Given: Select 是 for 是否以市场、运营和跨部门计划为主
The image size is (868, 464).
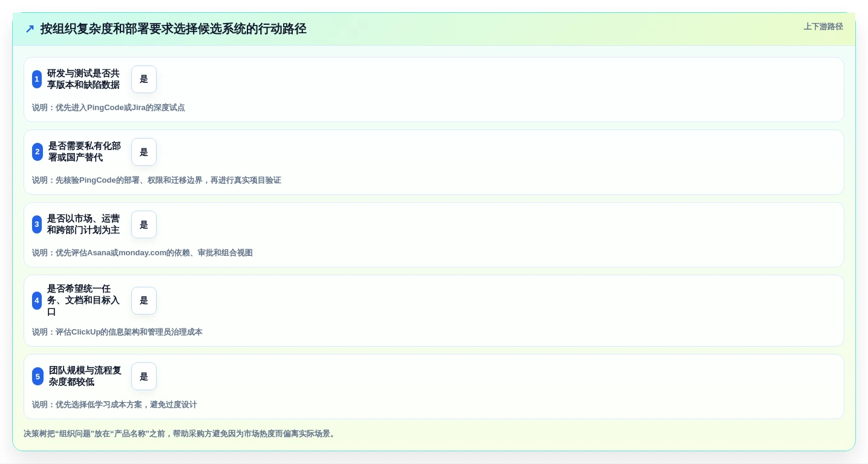Looking at the screenshot, I should coord(144,224).
